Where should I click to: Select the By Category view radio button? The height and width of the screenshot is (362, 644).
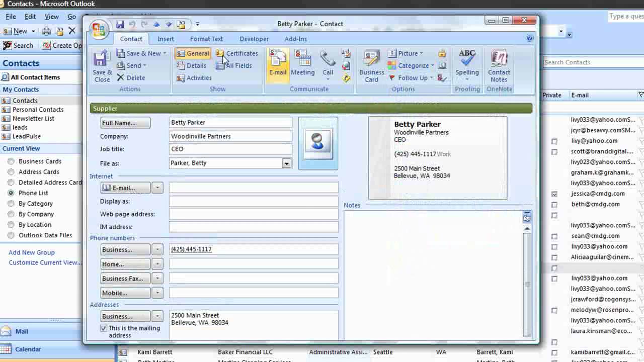[x=11, y=204]
